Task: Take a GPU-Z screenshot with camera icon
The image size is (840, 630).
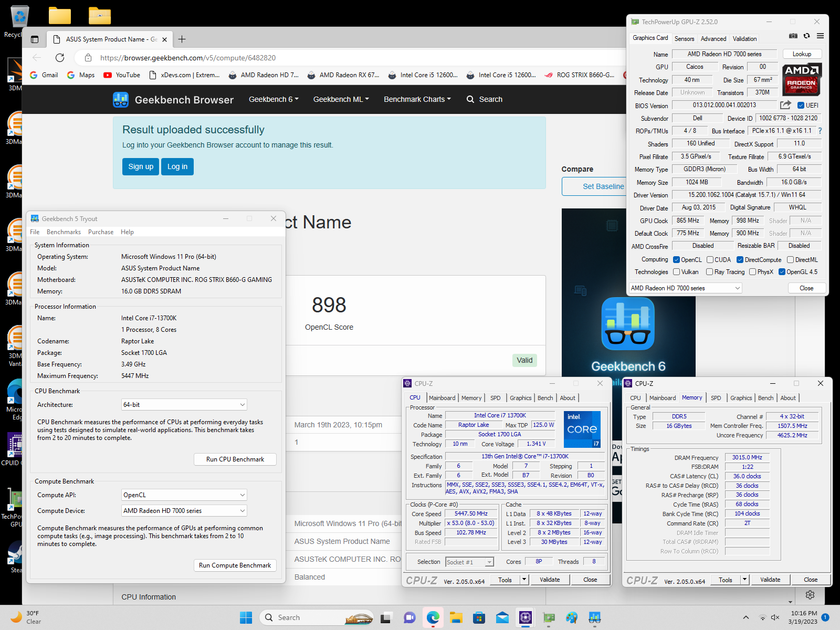Action: coord(793,36)
